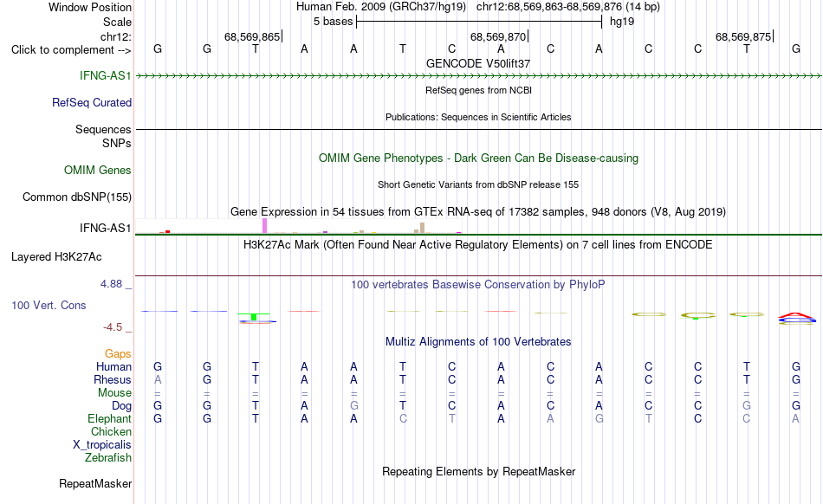Click the 'Click to complement -->' label

[x=71, y=50]
